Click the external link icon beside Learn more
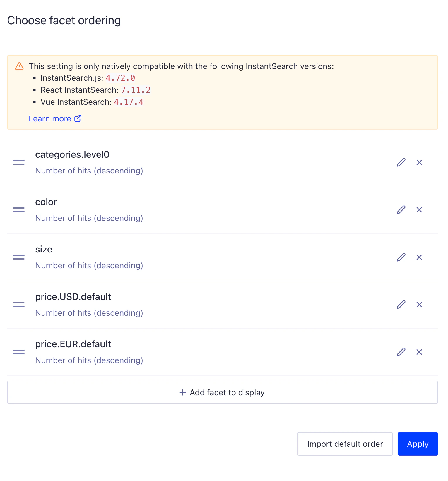The height and width of the screenshot is (481, 448). click(x=78, y=118)
